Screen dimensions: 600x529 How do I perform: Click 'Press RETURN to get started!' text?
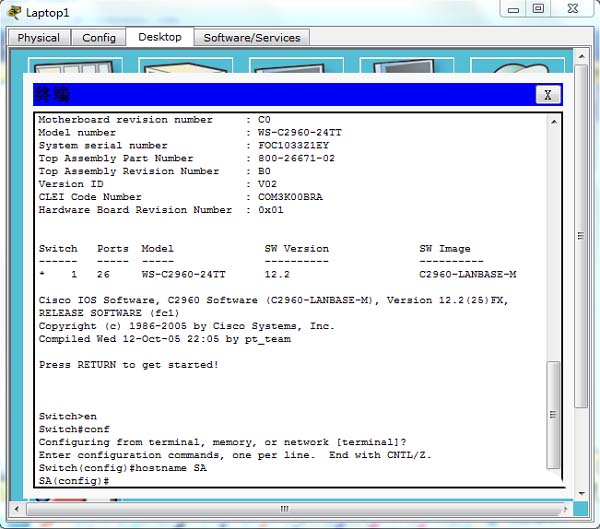point(129,364)
